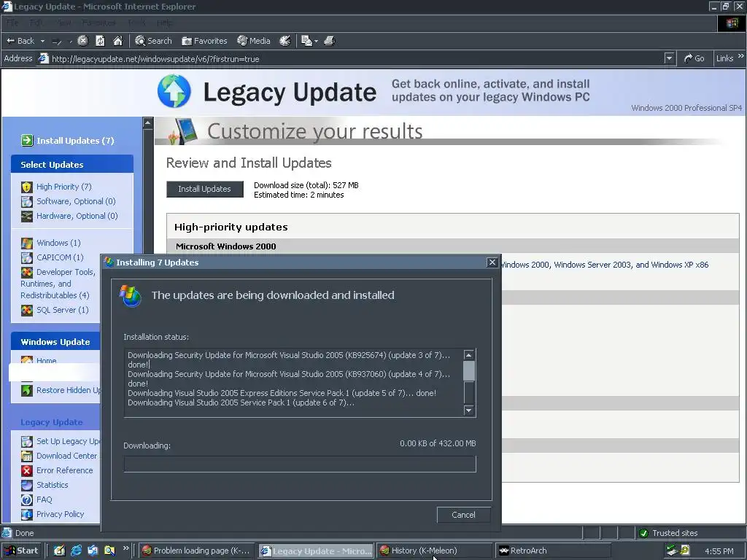
Task: Click the Set Up Legacy Update icon
Action: click(27, 441)
